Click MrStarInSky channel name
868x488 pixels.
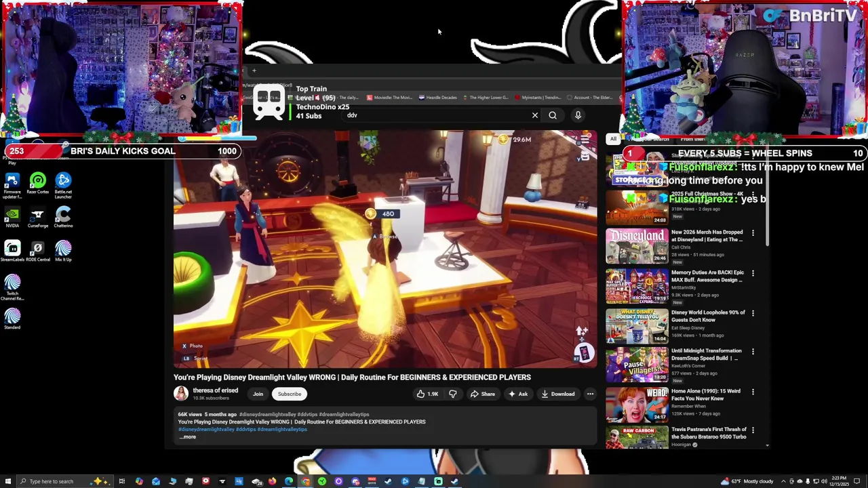[684, 287]
